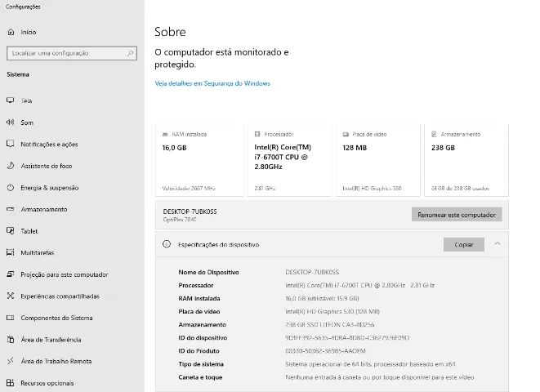
Task: Collapse the Especificações do dispositivo section
Action: [x=498, y=244]
